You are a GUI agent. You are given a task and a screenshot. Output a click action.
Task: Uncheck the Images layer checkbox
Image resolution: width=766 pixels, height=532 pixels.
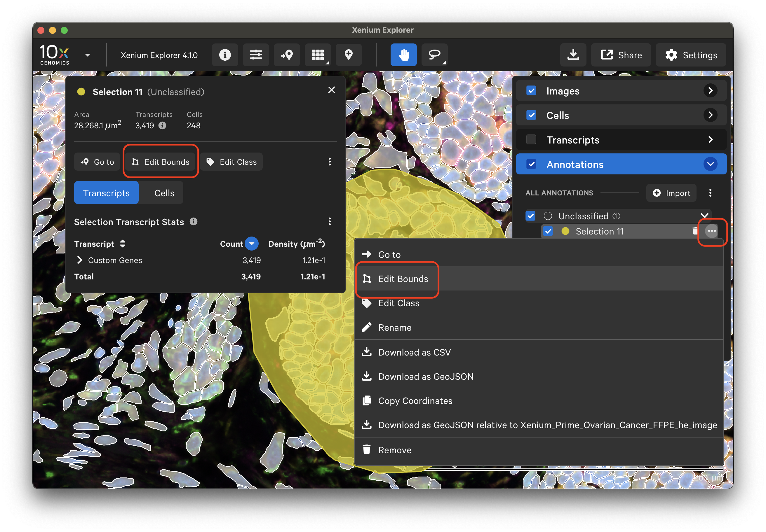coord(531,91)
